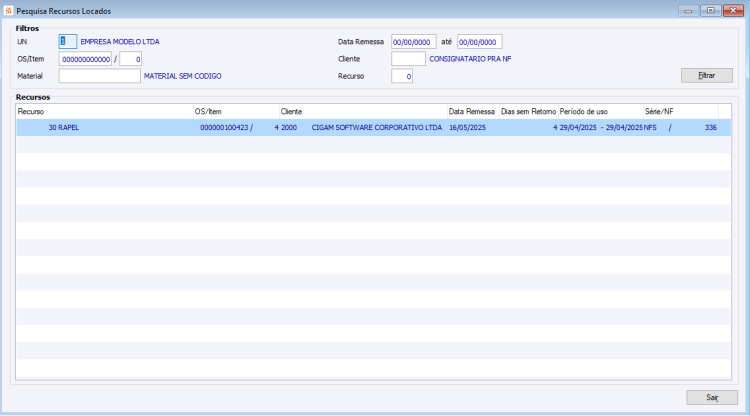Click the Data Remessa end date field
The image size is (750, 416).
click(479, 42)
